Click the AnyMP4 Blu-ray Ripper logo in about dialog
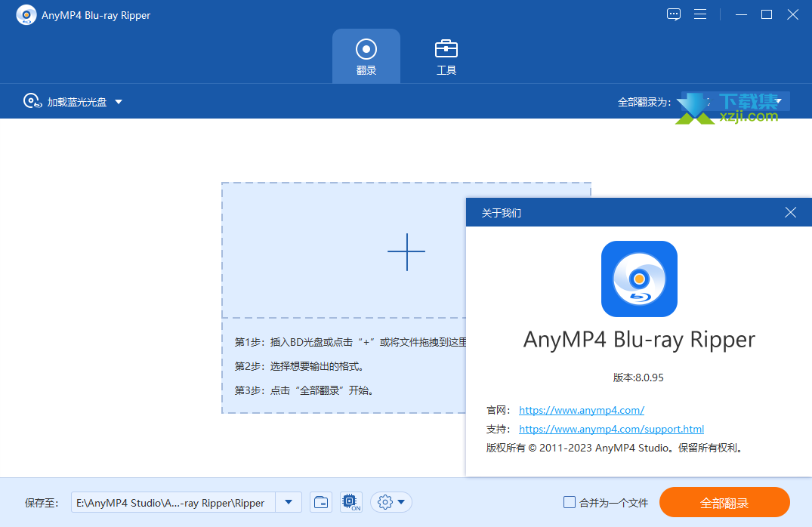812x527 pixels. click(639, 279)
